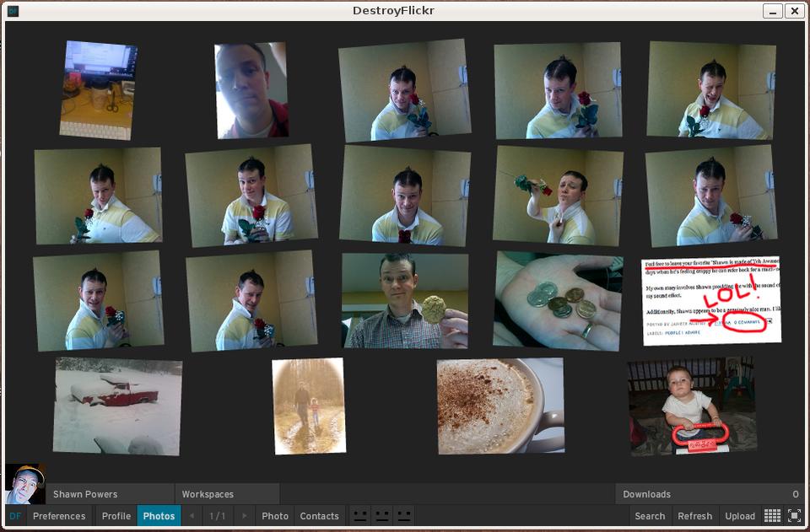Click Shawn Powers user avatar
The height and width of the screenshot is (532, 810).
click(x=24, y=484)
